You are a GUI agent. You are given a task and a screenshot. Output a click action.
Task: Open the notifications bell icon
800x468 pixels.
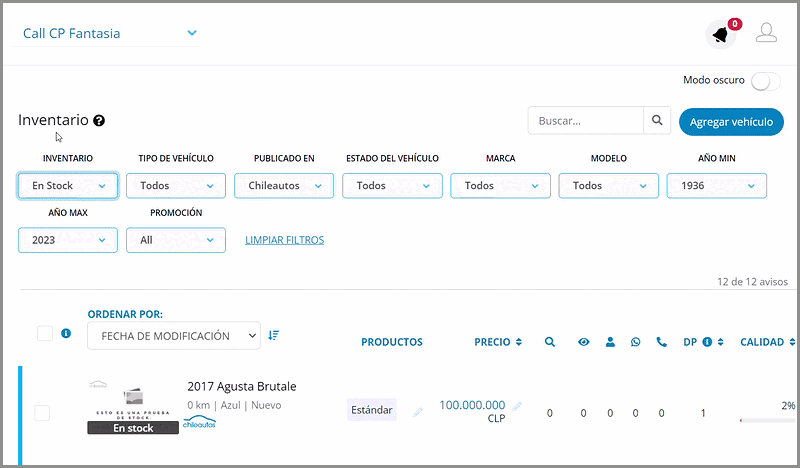tap(720, 35)
